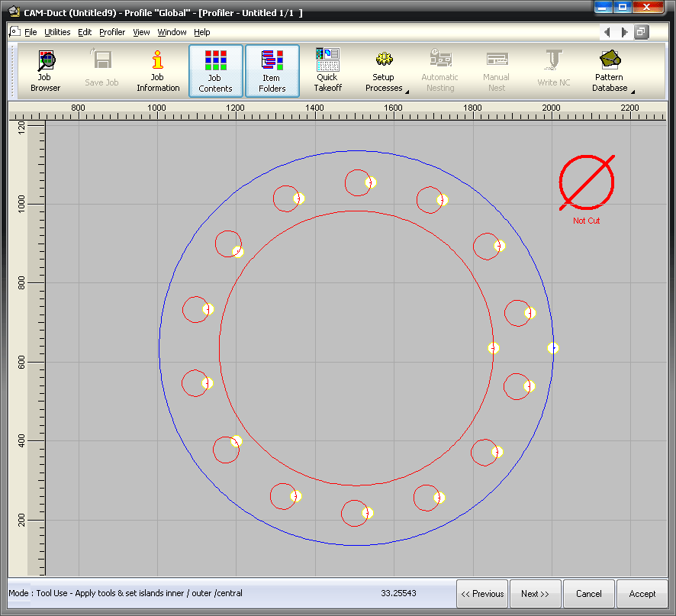Click the status value 33.25543

[398, 593]
